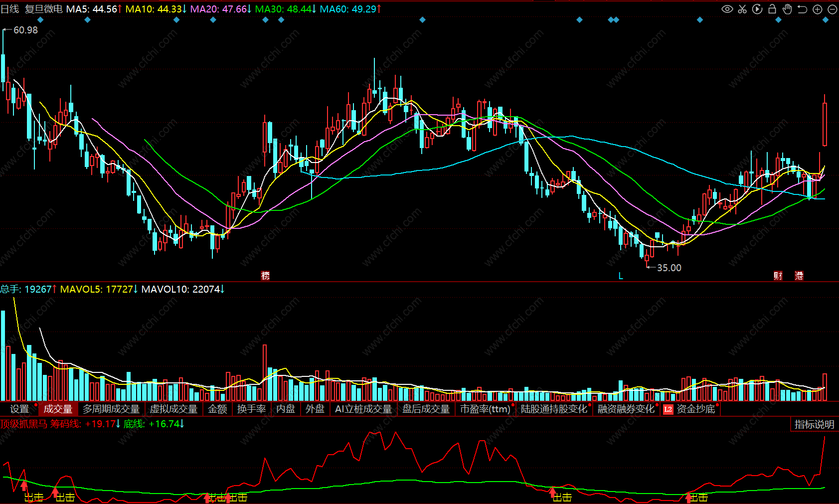Open the 陆股通持股变化 tab
This screenshot has height=504, width=839.
(x=554, y=409)
